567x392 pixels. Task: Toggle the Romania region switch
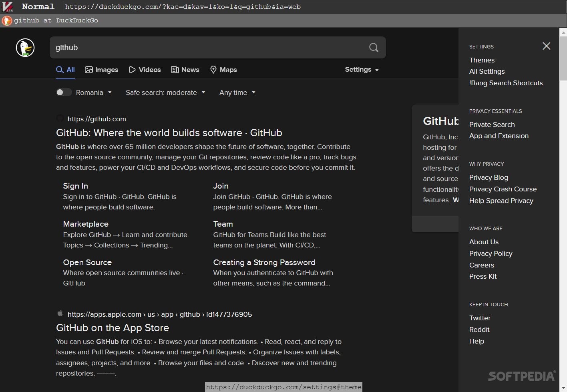tap(63, 92)
